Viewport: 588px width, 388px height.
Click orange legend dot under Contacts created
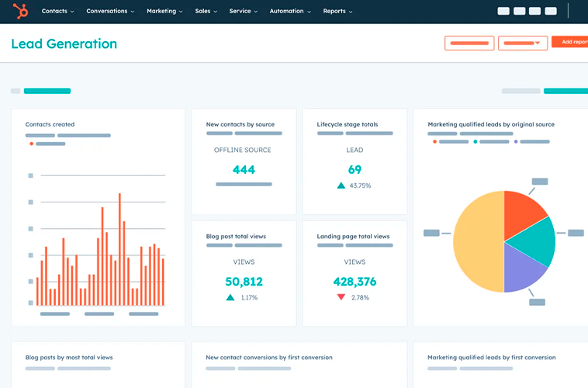[x=32, y=144]
